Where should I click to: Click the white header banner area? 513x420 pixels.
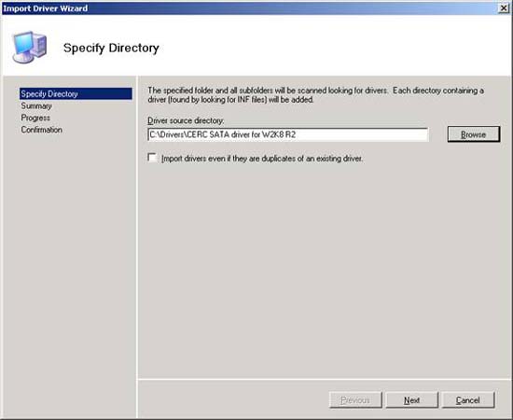[x=327, y=46]
